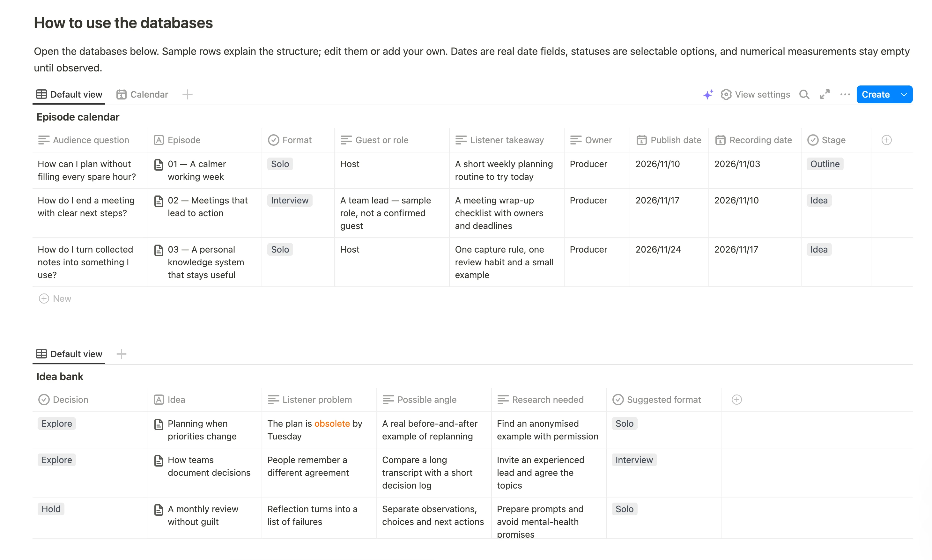Open the Audience question column header
Screen dimensions: 932x560
89,140
